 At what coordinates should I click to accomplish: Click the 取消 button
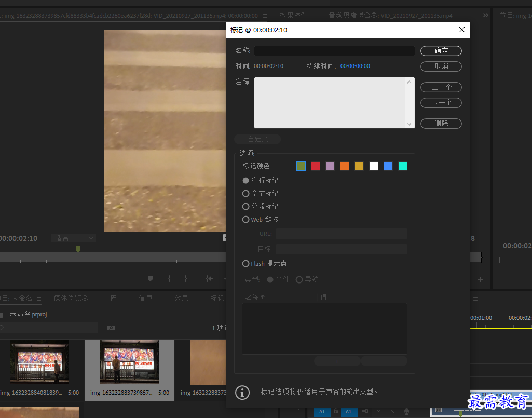coord(441,66)
